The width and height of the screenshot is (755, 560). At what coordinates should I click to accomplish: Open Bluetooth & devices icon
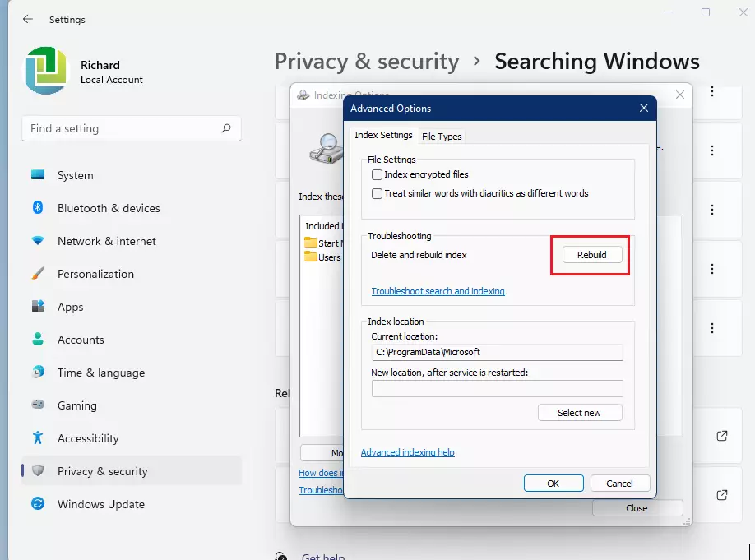38,207
